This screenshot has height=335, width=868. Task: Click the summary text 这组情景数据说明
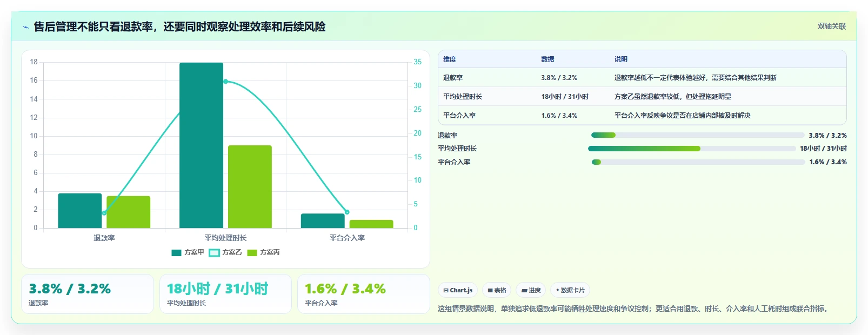[633, 309]
